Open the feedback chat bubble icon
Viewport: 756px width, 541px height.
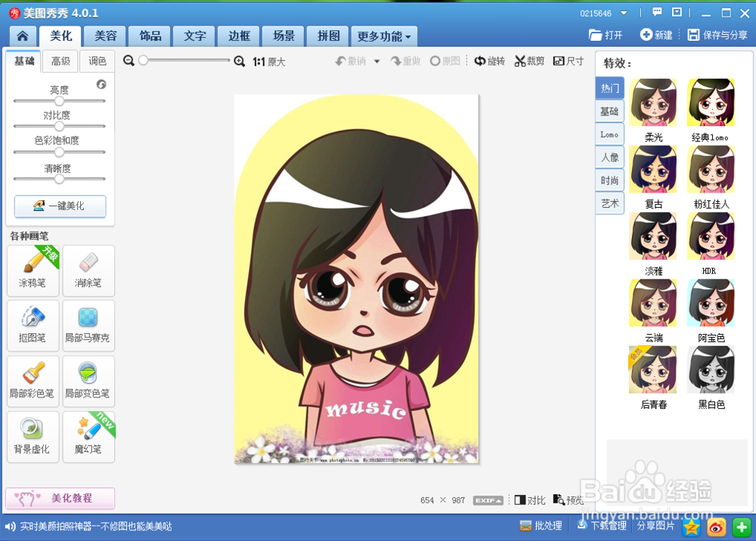(657, 13)
